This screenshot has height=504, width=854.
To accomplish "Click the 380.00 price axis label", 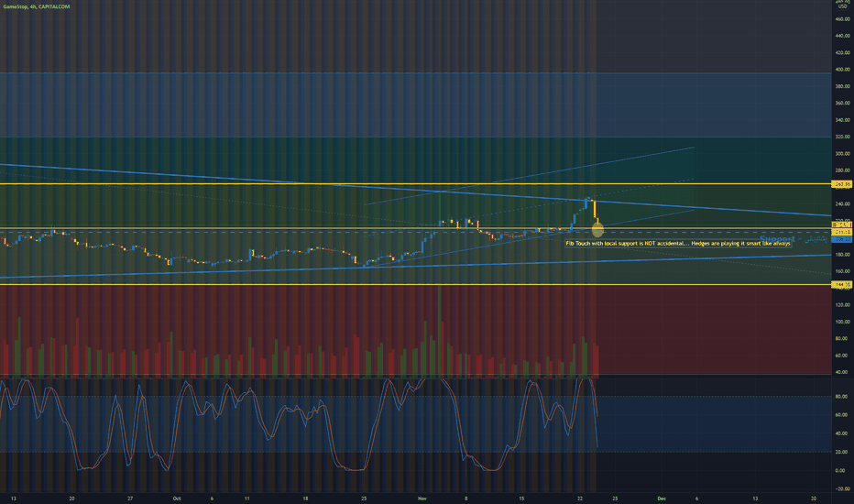I will [x=842, y=87].
